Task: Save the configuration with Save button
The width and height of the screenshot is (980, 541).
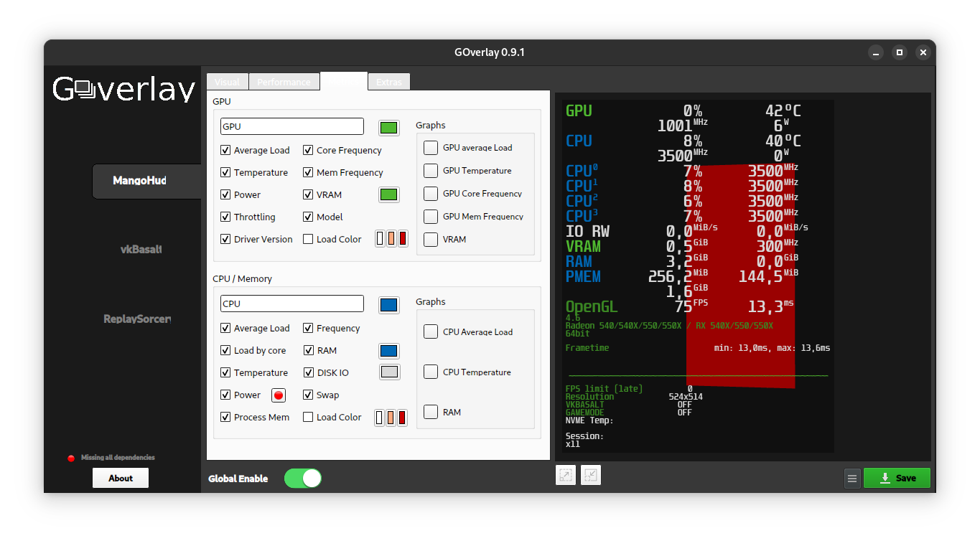Action: coord(897,478)
